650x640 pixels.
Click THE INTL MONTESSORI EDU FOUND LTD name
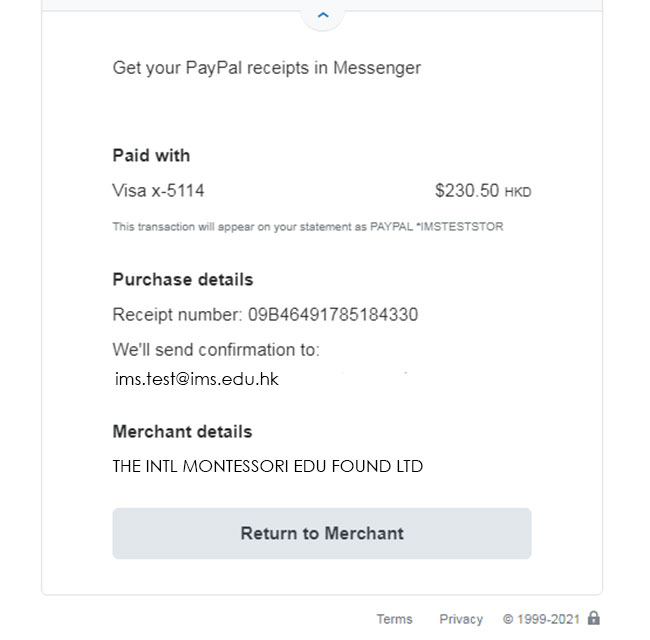click(x=268, y=466)
